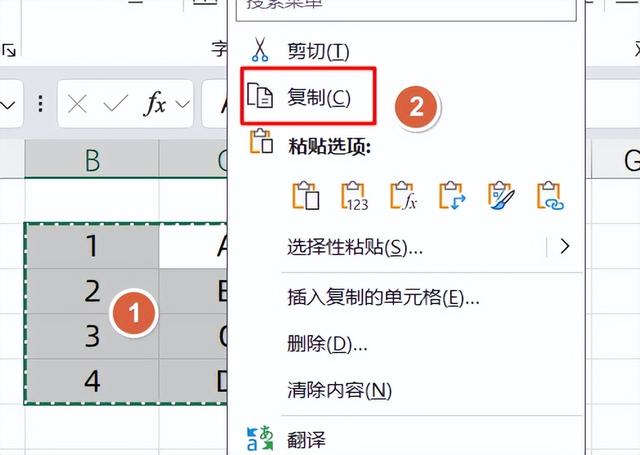Click the formula bar Enter checkmark
The width and height of the screenshot is (640, 455).
tap(116, 104)
